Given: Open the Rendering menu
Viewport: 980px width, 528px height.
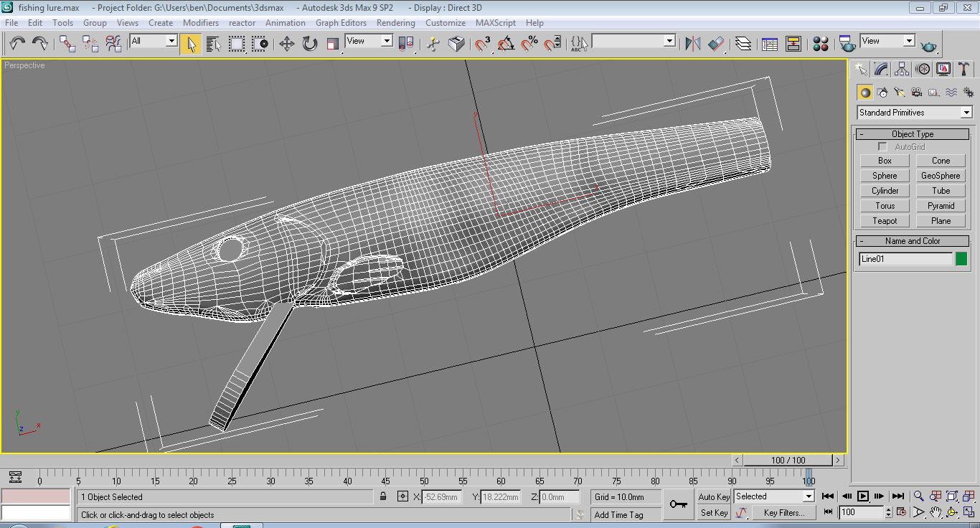Looking at the screenshot, I should pyautogui.click(x=395, y=23).
